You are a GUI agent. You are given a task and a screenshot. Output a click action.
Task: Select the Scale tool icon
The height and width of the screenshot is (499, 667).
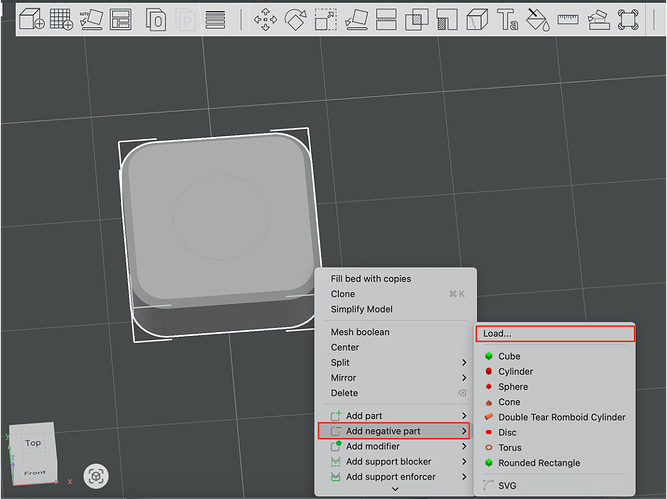pyautogui.click(x=326, y=20)
